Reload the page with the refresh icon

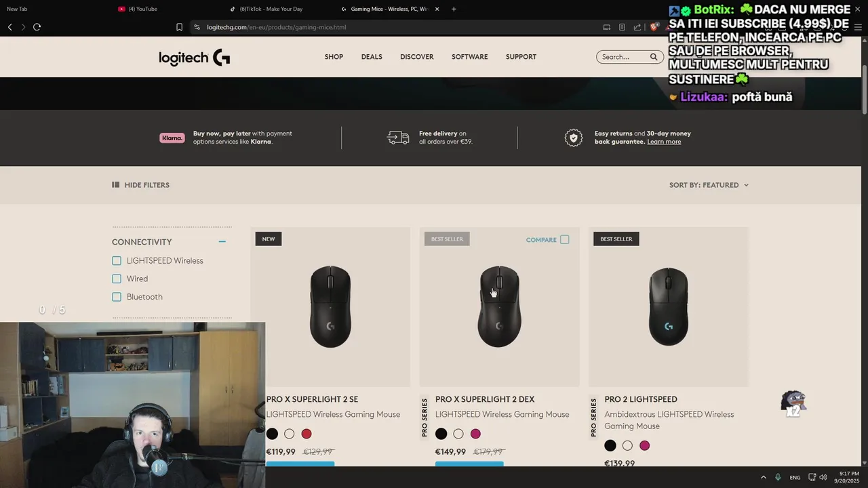click(x=37, y=27)
